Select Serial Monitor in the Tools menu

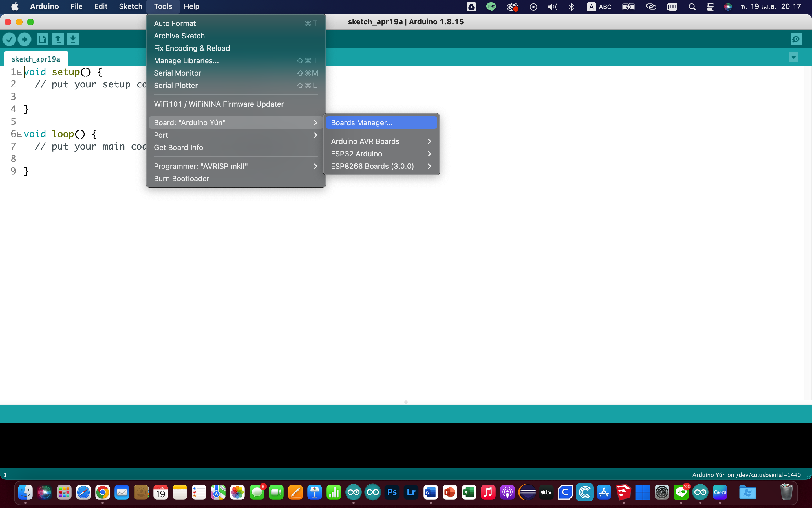point(235,73)
